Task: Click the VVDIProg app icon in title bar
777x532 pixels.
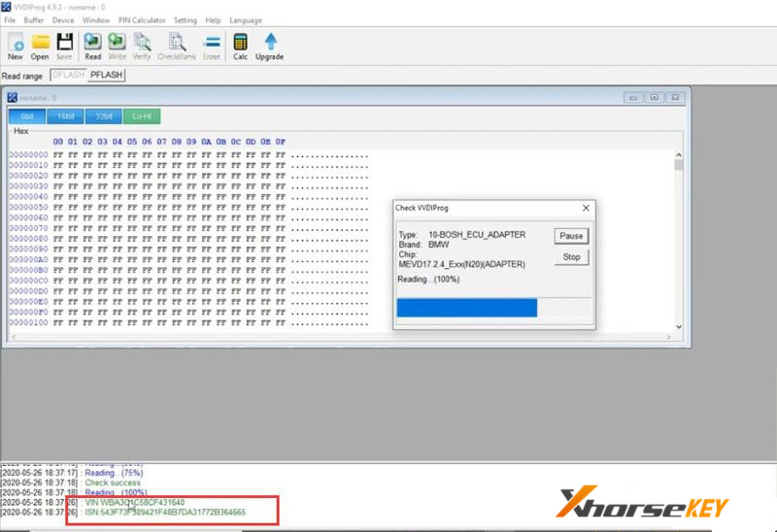Action: (x=6, y=7)
